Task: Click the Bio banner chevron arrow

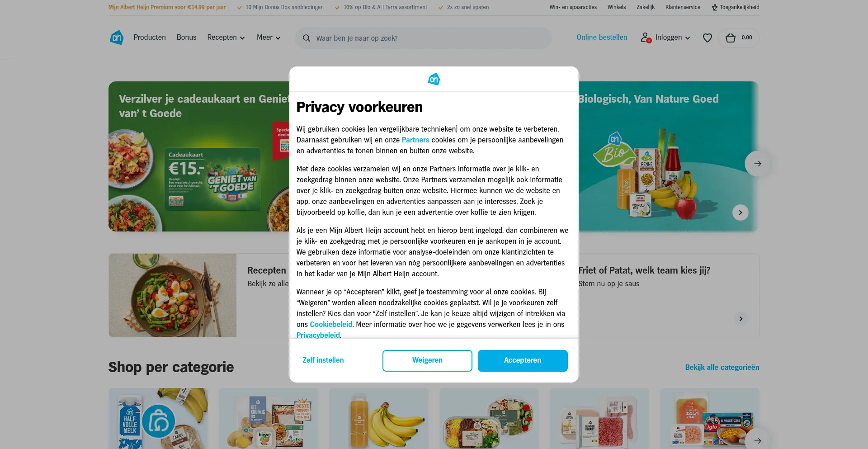Action: pyautogui.click(x=741, y=213)
